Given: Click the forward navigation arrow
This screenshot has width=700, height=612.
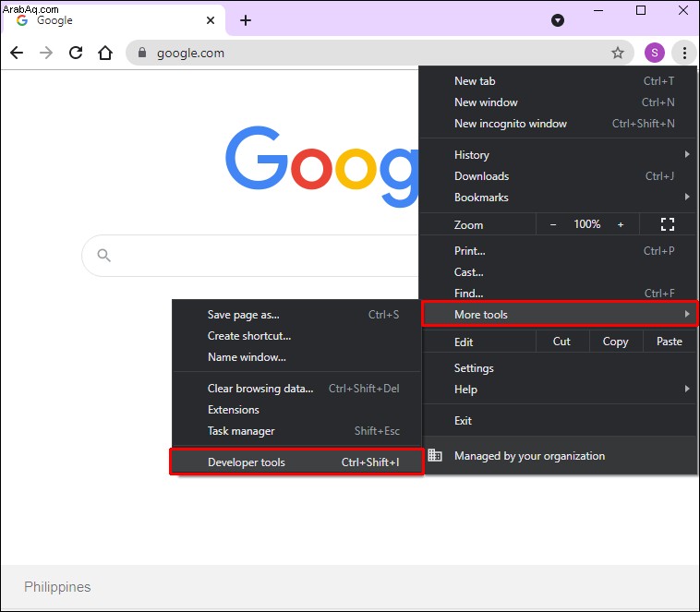Looking at the screenshot, I should (x=46, y=53).
